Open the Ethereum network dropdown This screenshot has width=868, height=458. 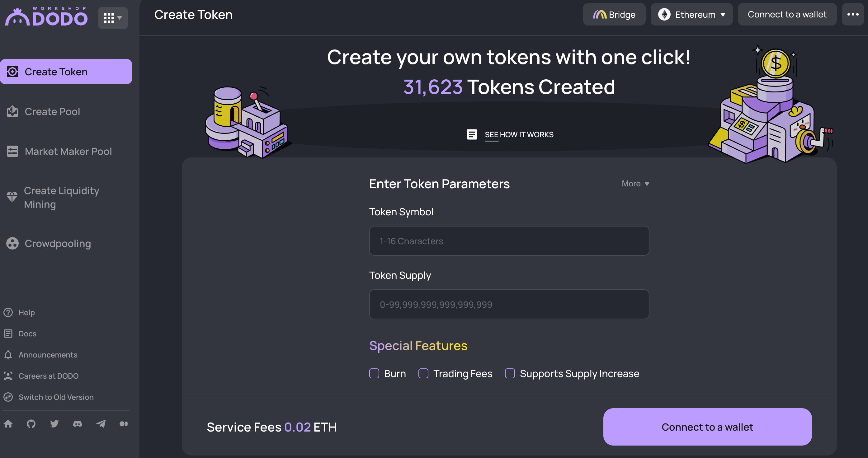(691, 15)
